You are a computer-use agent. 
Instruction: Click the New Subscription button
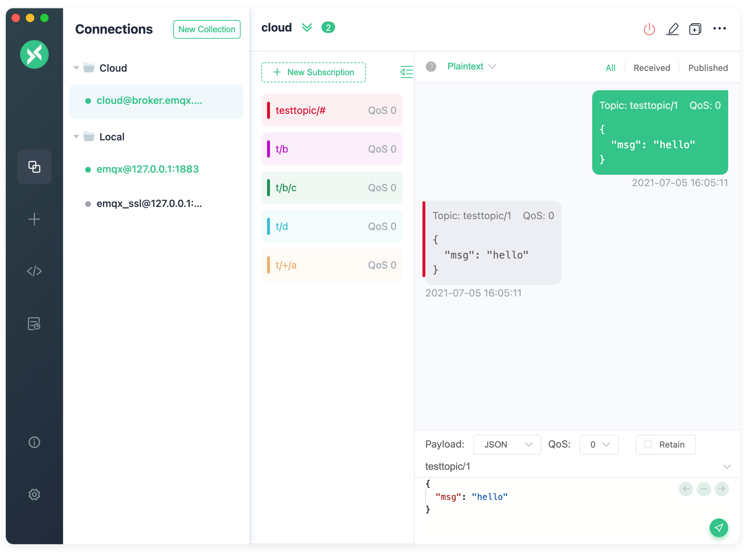[315, 72]
